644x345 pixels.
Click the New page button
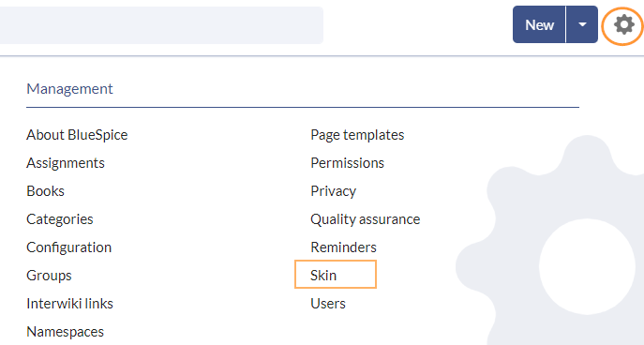[539, 24]
